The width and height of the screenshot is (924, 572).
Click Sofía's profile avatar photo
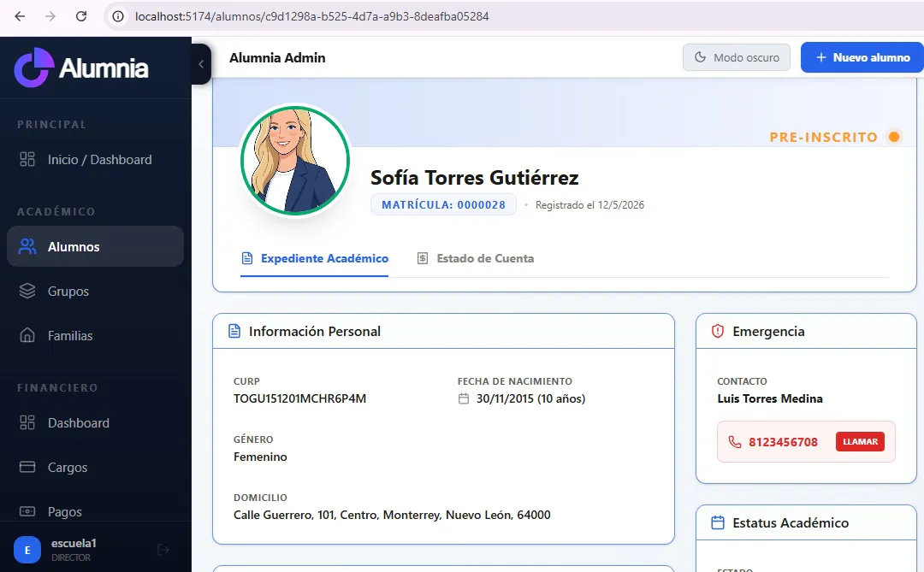coord(294,160)
